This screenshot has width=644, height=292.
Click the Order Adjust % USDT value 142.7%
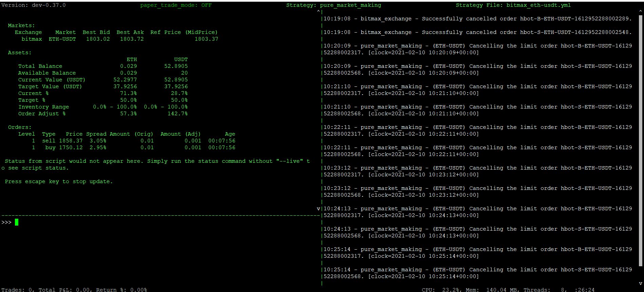tap(178, 114)
